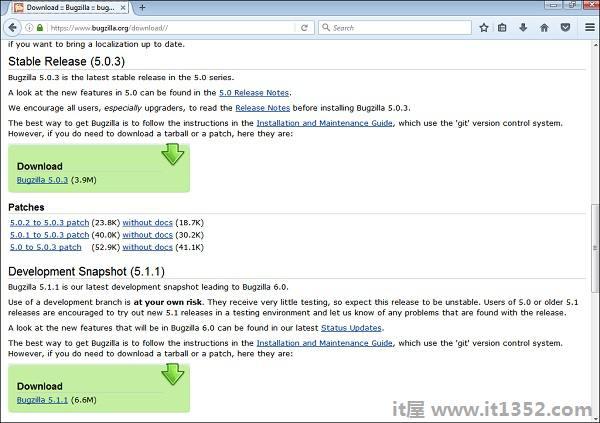Screen dimensions: 600x423
Task: Click the (6.6M) file size text
Action: 83,400
